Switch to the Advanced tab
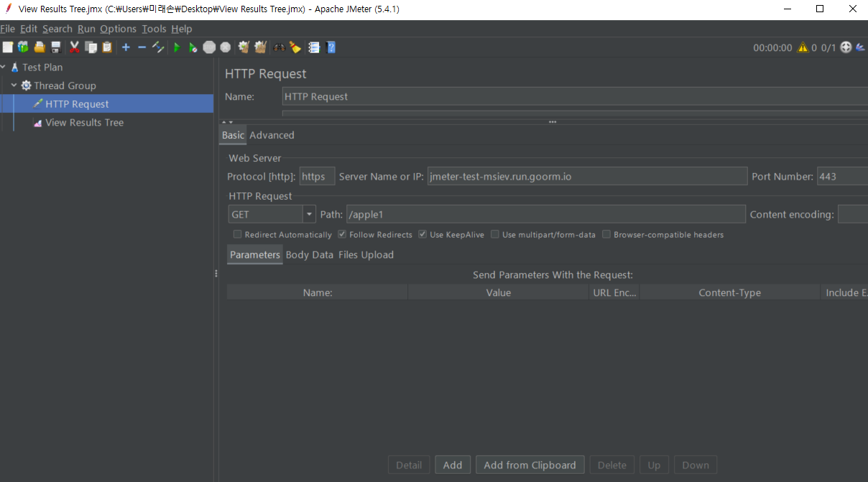The height and width of the screenshot is (482, 868). (x=272, y=135)
